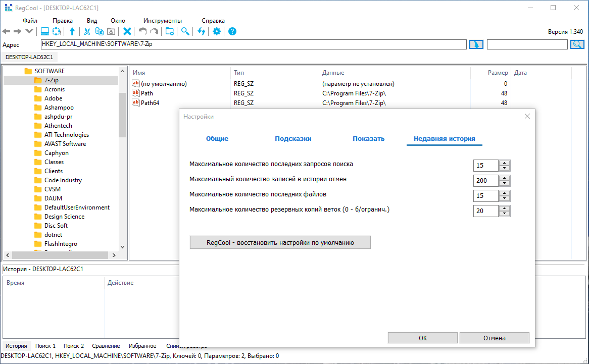
Task: Select the SOFTWARE key in tree
Action: coord(50,71)
